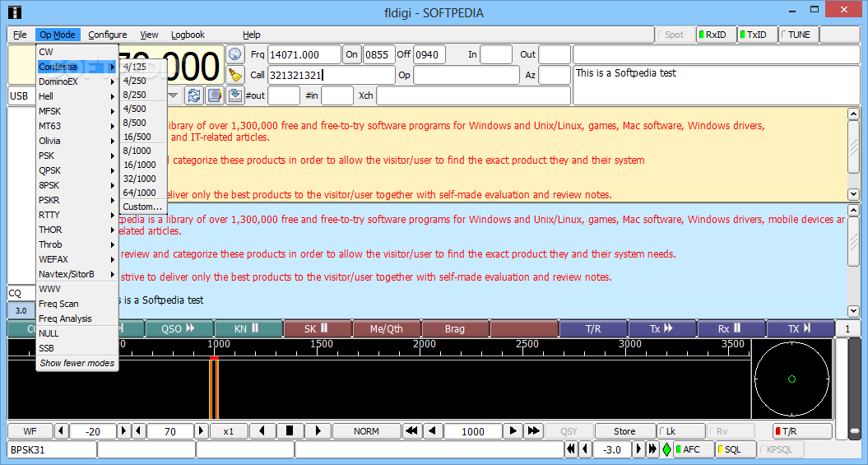Toggle AFC
Image resolution: width=868 pixels, height=465 pixels.
point(694,449)
